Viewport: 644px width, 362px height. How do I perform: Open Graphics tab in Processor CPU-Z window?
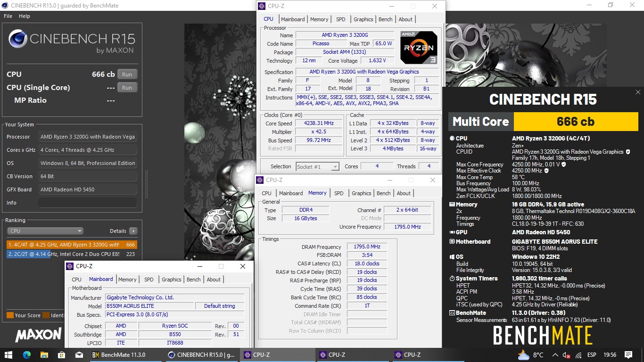click(363, 19)
